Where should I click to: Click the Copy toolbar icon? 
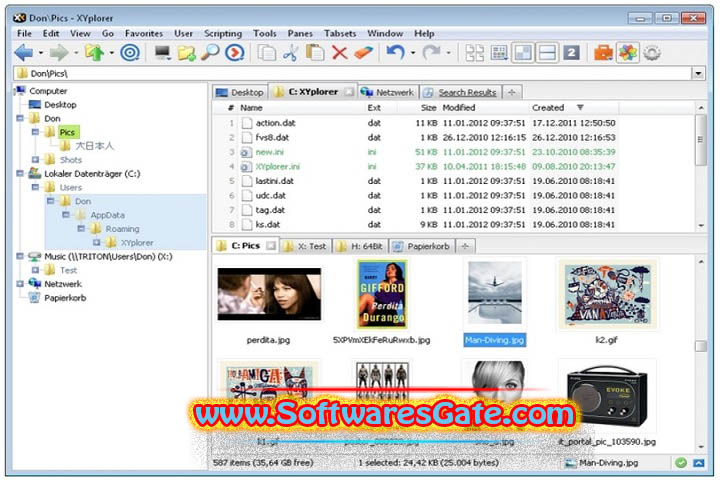266,53
